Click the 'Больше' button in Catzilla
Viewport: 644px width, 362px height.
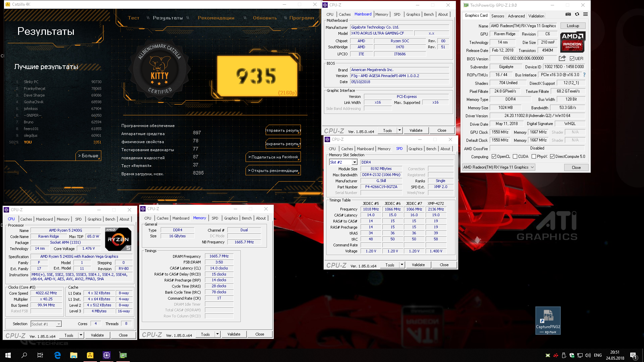[88, 156]
